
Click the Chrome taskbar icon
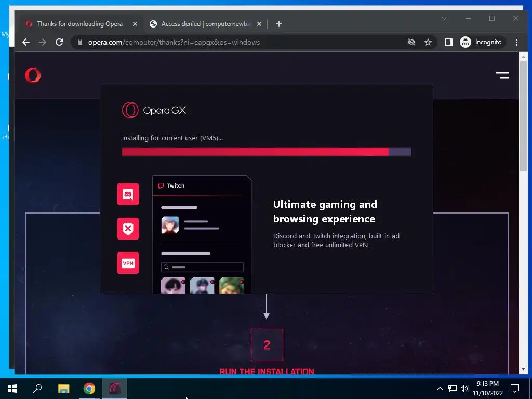(89, 389)
